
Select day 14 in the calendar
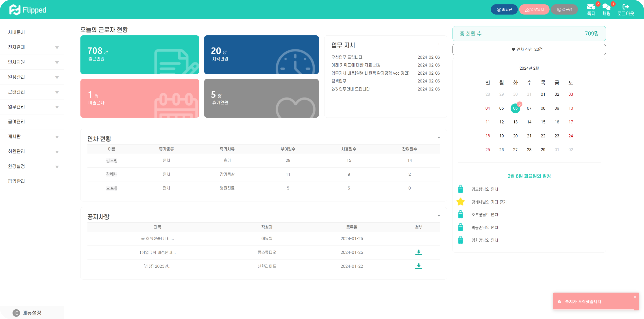point(529,122)
